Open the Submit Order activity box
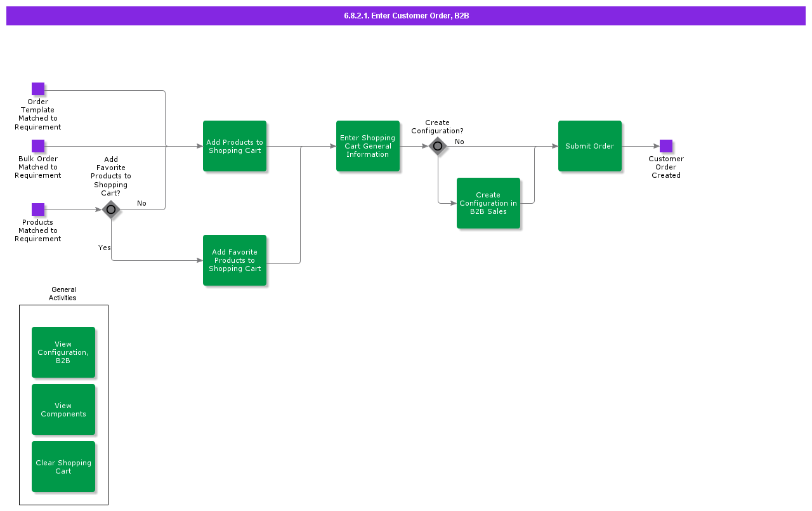 [x=590, y=146]
